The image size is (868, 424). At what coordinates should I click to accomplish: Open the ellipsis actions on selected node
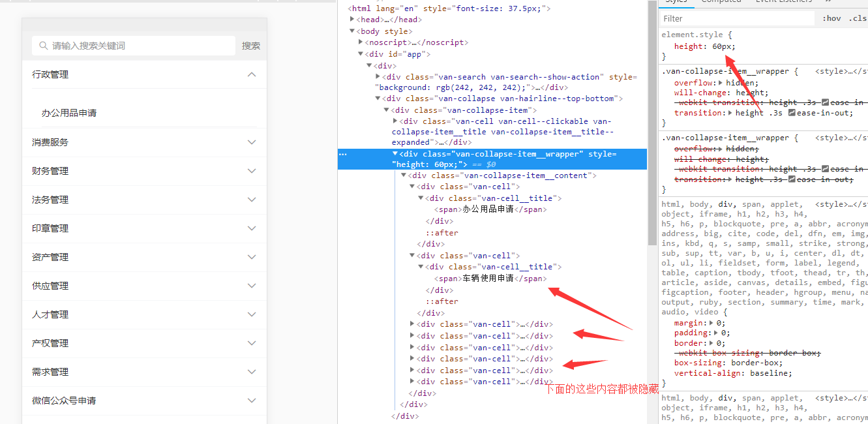point(343,155)
